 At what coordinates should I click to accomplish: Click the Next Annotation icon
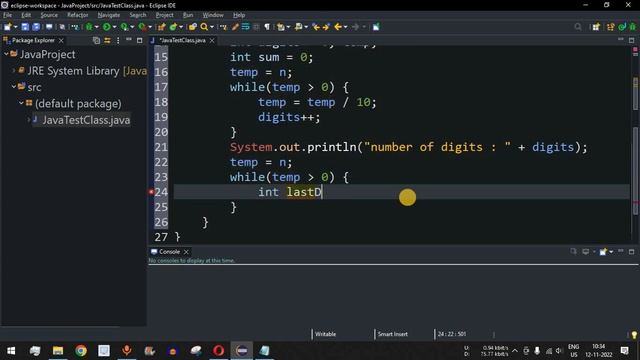(280, 27)
